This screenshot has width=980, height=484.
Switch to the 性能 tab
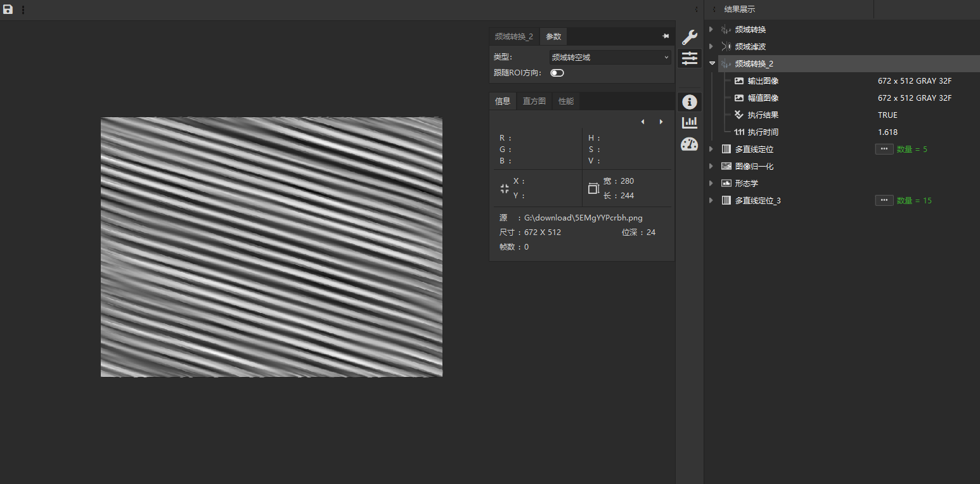coord(566,101)
